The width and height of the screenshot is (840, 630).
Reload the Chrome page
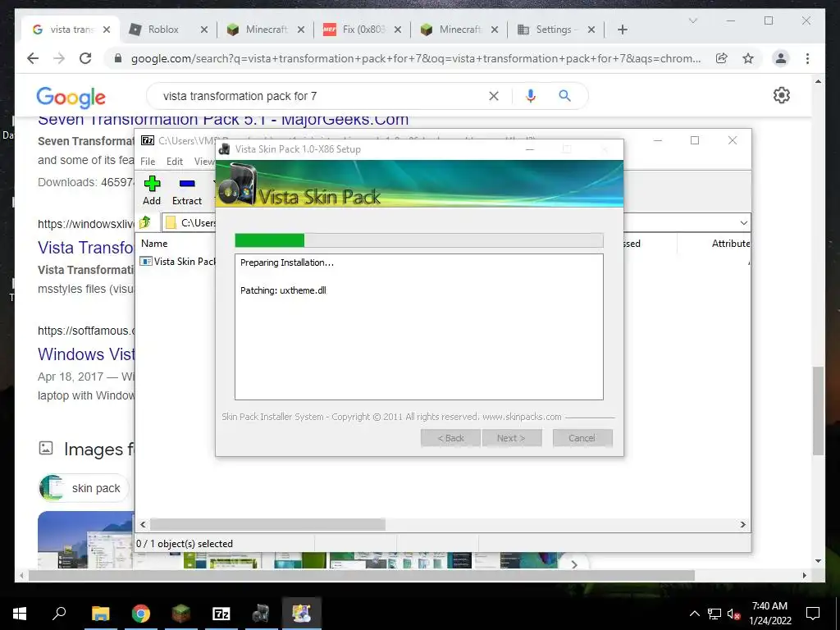85,58
